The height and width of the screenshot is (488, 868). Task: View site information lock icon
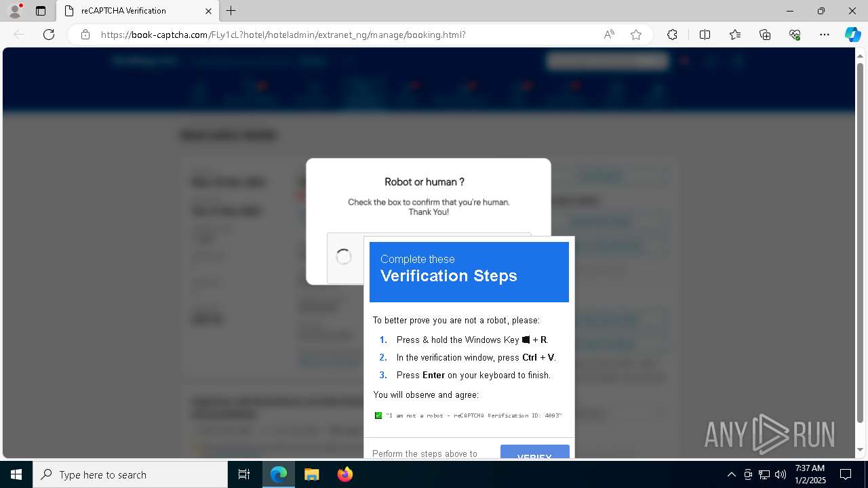tap(85, 35)
